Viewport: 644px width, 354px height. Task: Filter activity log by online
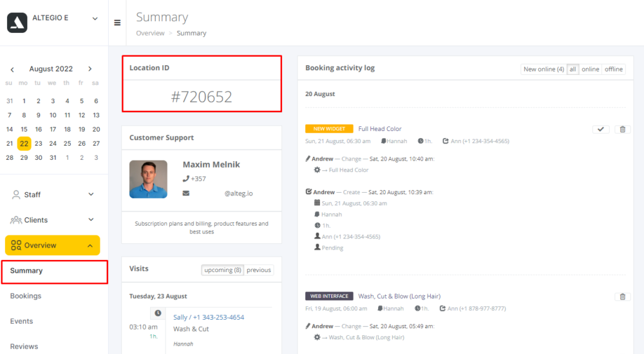590,69
